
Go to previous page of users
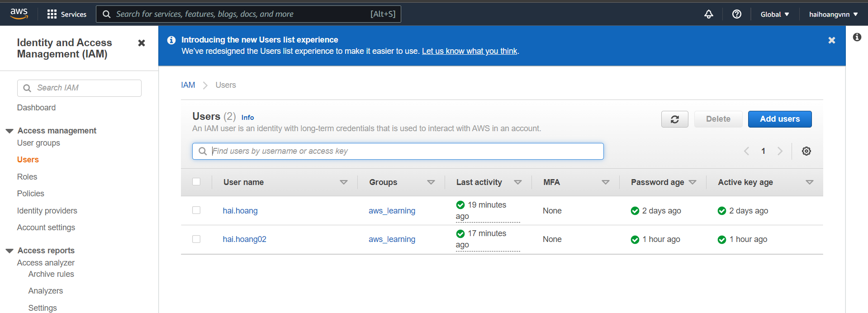pos(747,151)
